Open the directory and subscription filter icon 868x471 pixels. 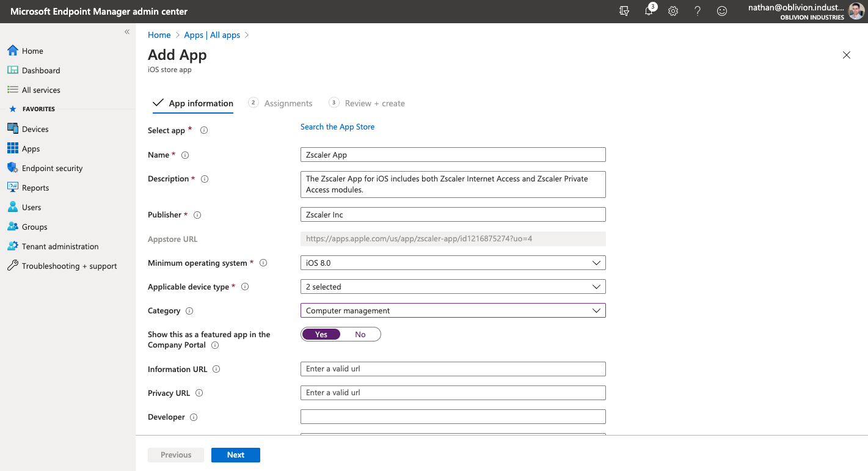pos(624,11)
